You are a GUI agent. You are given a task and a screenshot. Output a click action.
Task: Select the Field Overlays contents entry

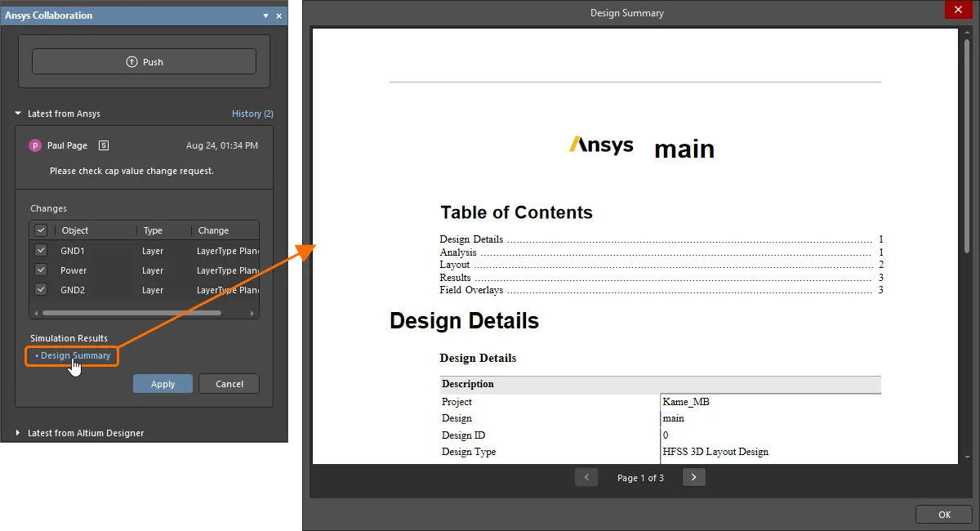click(x=661, y=290)
